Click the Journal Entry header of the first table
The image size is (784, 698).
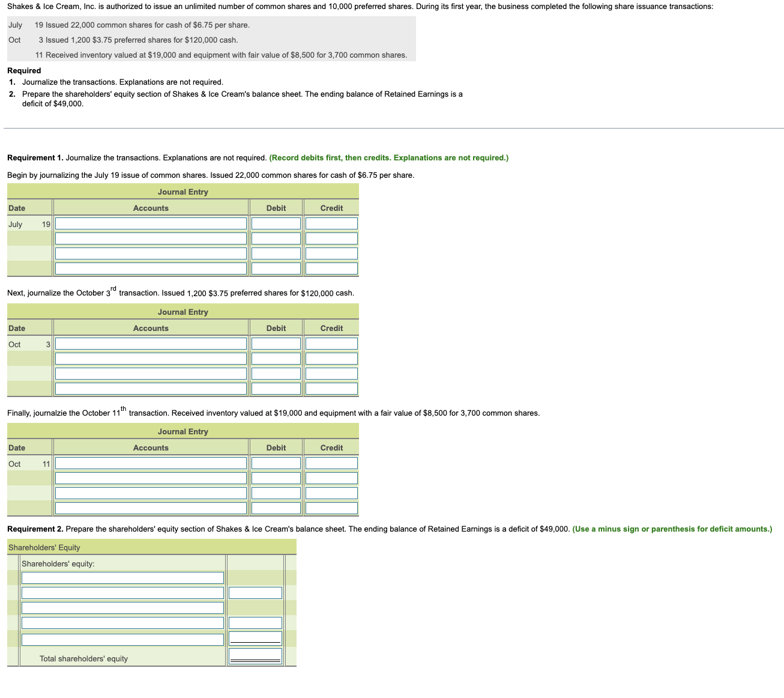pyautogui.click(x=182, y=192)
